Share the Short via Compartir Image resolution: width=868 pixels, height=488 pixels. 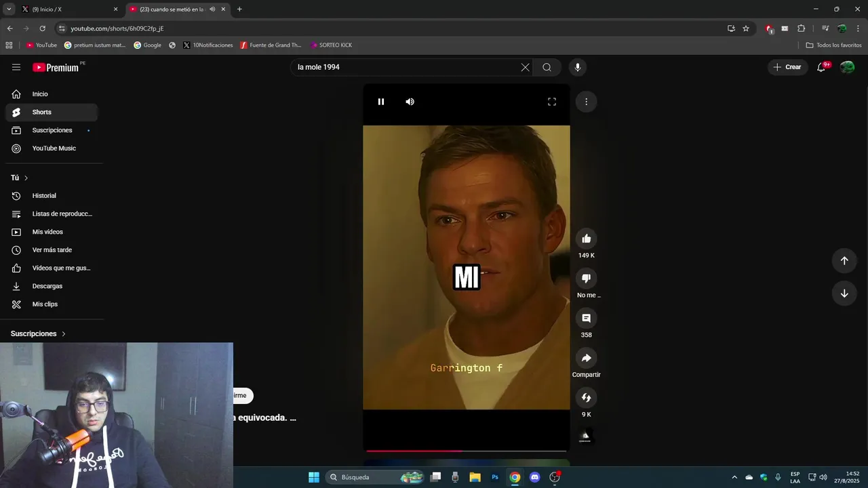[x=587, y=358]
